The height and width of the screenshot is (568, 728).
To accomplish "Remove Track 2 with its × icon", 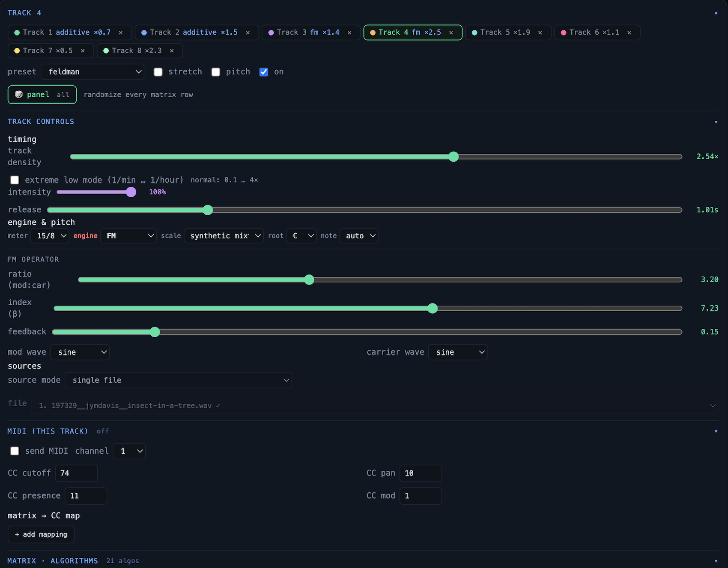I will coord(248,33).
